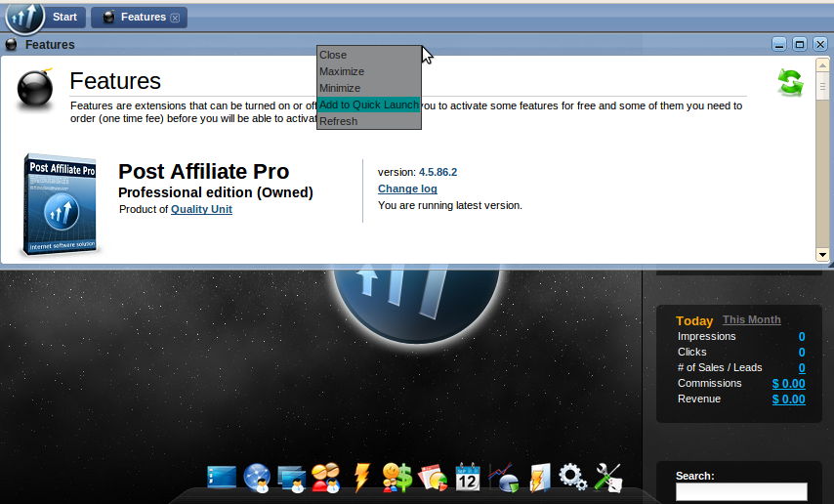
Task: Open the line graph and pie dock icon
Action: coord(503,478)
